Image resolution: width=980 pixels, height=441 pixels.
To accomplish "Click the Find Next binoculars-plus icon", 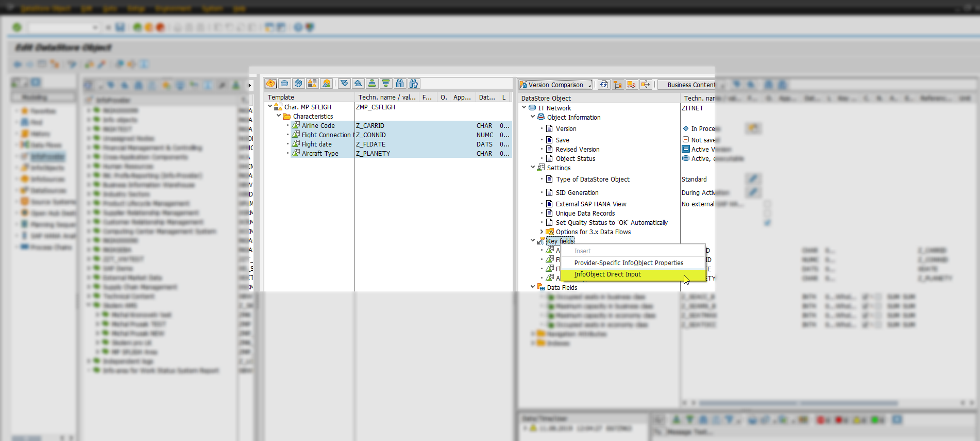I will (x=413, y=84).
